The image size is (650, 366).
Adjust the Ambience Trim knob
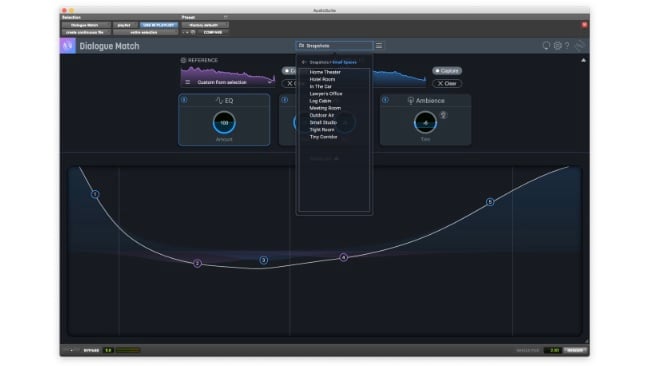point(425,123)
